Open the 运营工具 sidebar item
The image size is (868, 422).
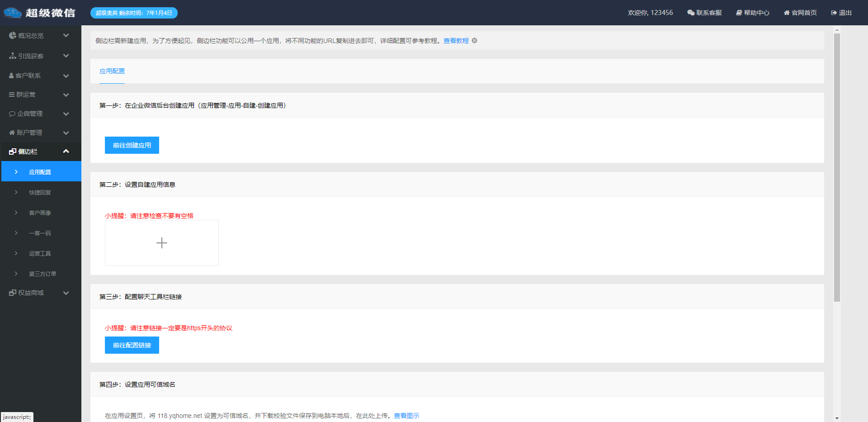click(x=41, y=253)
